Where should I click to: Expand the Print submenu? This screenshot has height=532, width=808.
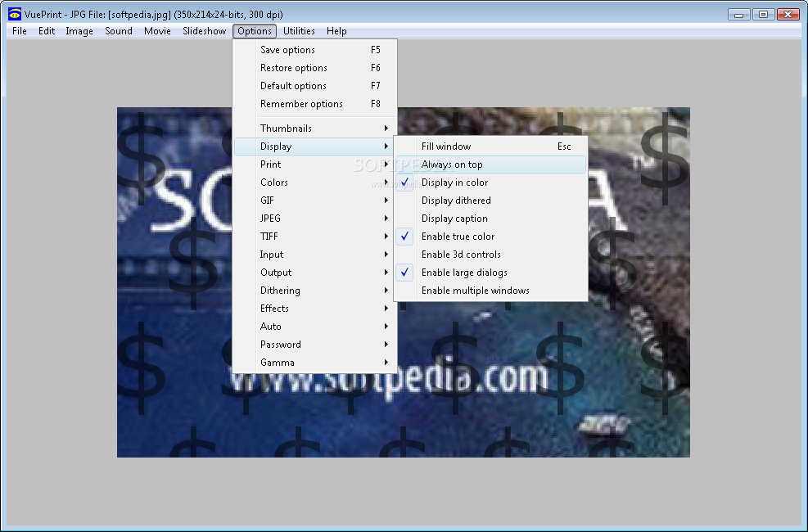click(x=315, y=165)
